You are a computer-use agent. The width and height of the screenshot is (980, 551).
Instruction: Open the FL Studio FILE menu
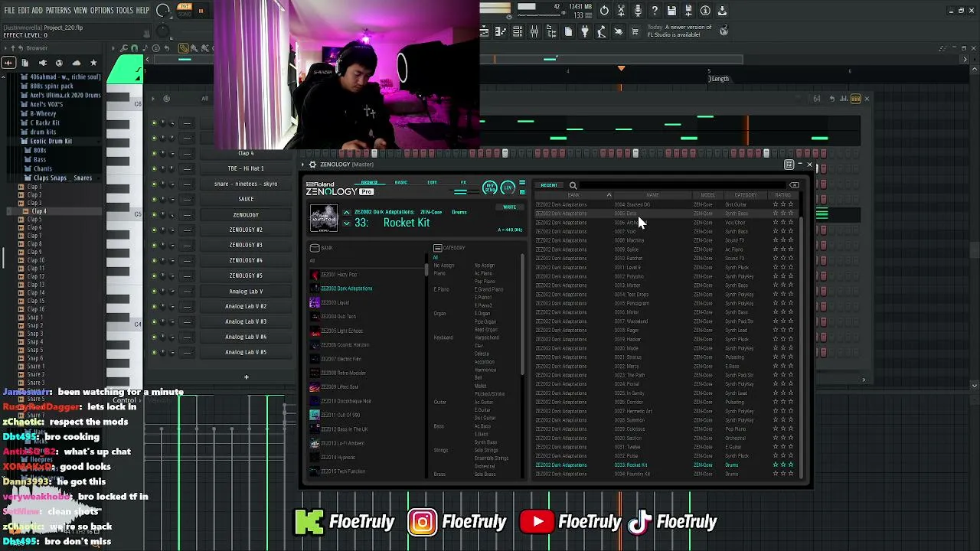pyautogui.click(x=9, y=10)
